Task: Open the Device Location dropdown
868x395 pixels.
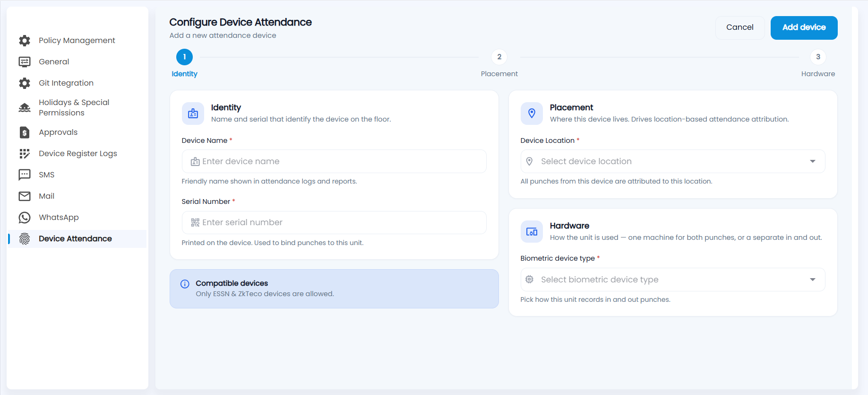Action: pos(673,161)
